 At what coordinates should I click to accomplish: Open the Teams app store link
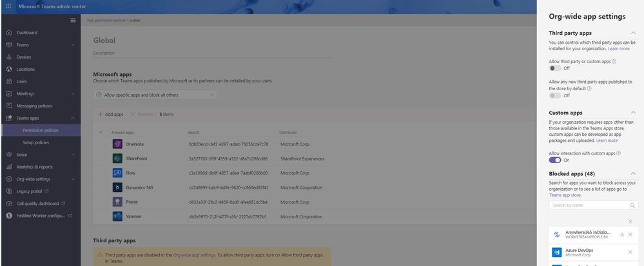564,195
